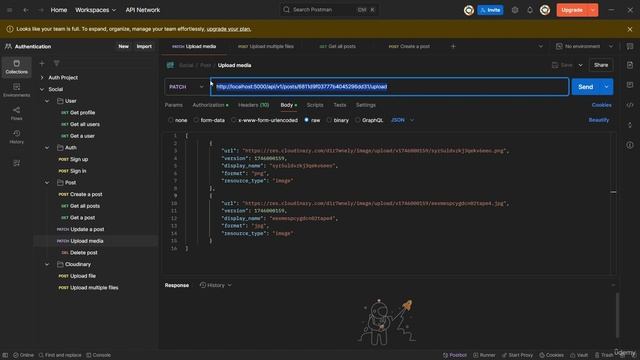
Task: Open the Save options arrow
Action: pos(580,65)
